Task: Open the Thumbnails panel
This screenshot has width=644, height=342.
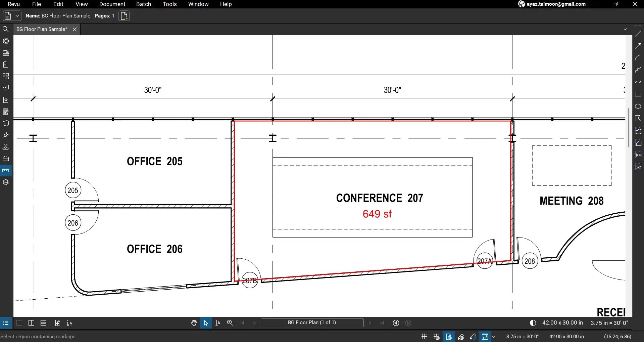Action: click(x=6, y=53)
